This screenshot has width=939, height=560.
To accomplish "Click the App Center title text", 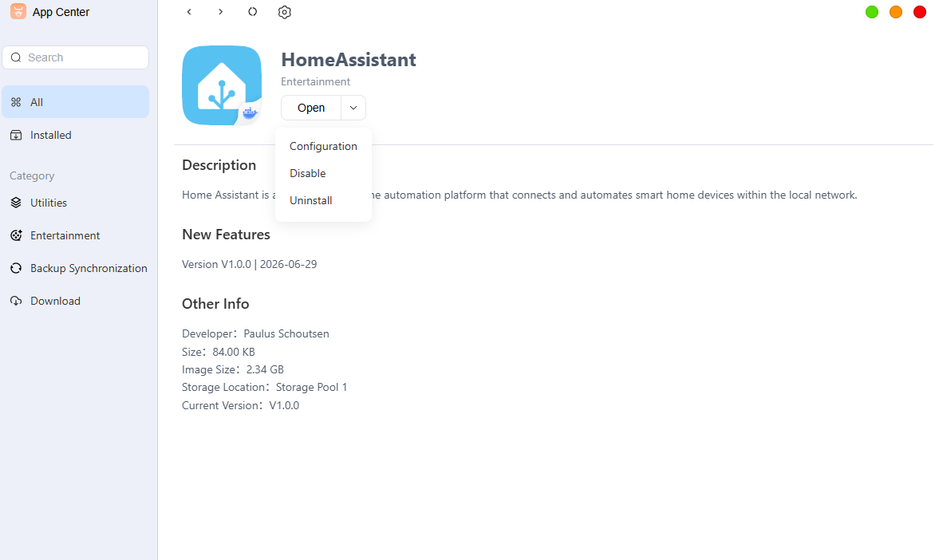I will point(61,12).
